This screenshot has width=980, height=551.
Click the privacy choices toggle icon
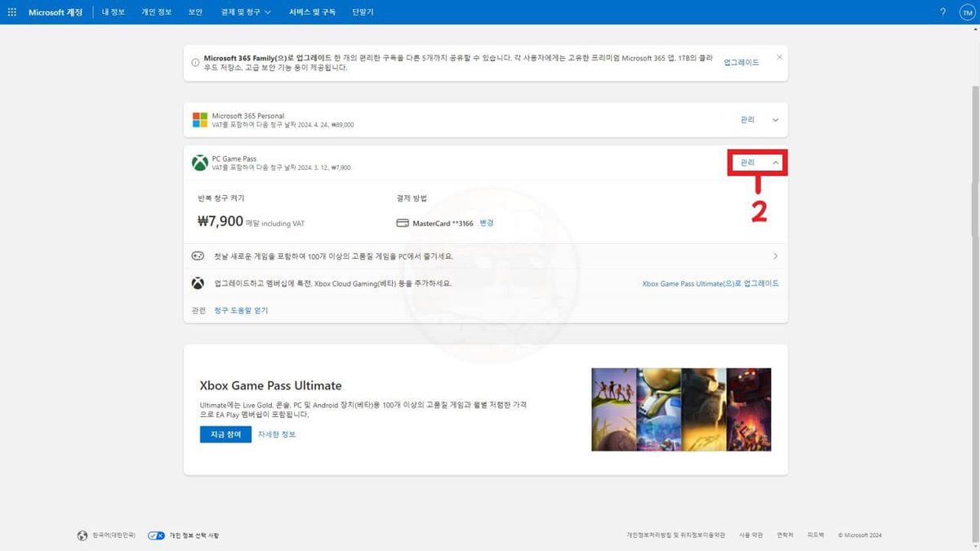(157, 535)
